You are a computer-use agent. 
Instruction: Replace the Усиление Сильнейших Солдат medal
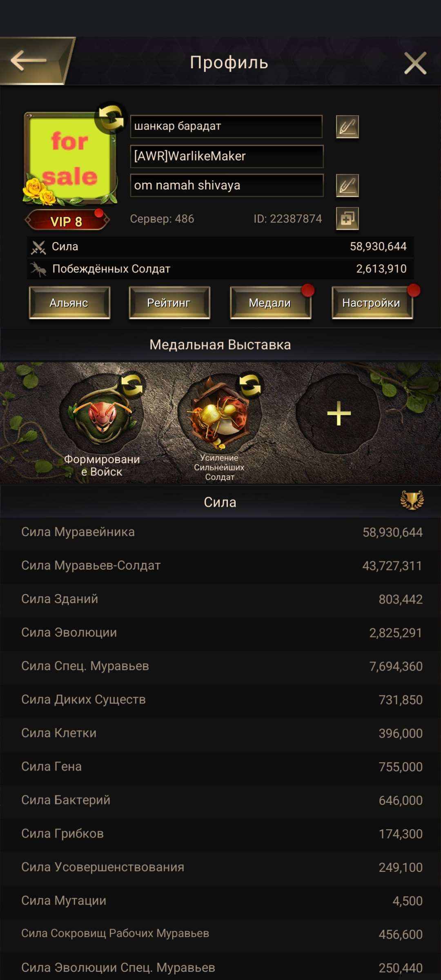point(250,385)
